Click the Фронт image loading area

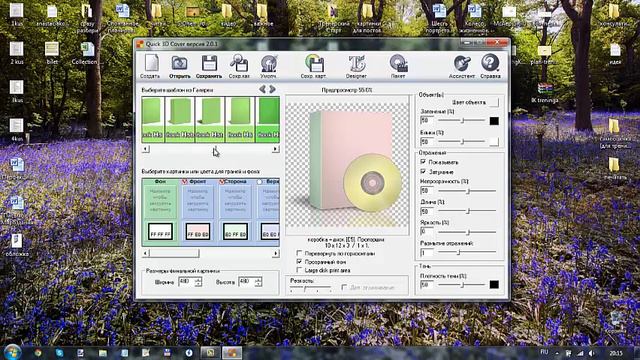198,202
